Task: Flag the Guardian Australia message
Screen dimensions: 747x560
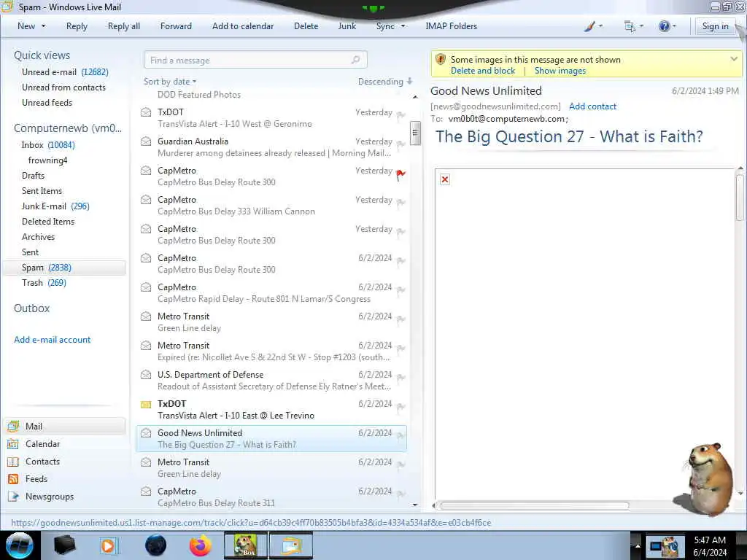Action: point(400,144)
